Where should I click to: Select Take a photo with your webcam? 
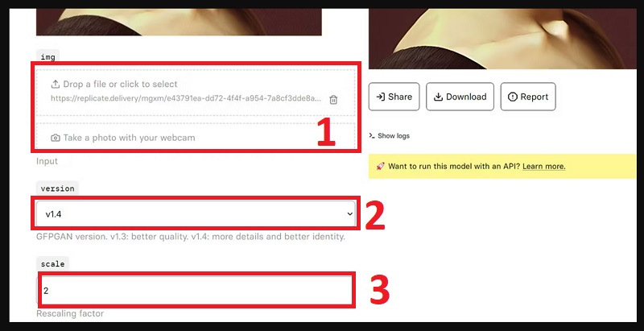[129, 138]
